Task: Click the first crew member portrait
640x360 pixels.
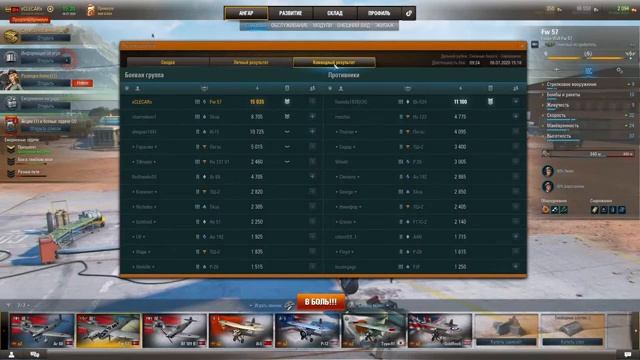Action: 548,171
